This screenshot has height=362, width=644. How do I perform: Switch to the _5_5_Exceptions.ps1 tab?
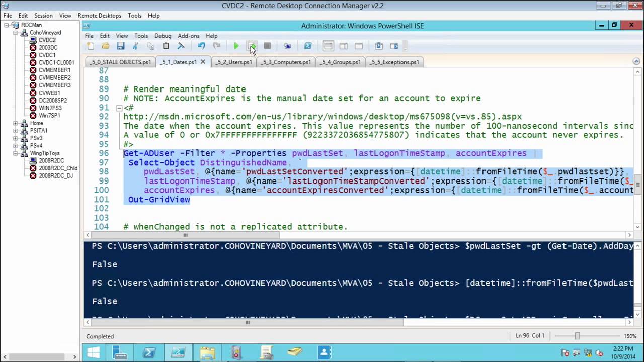click(x=395, y=62)
